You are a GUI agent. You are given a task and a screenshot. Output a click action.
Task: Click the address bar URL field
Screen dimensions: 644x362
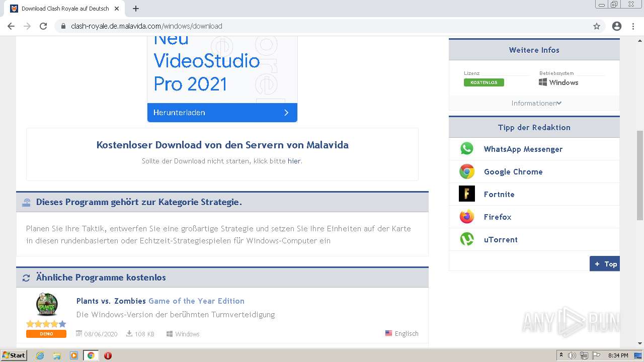tap(322, 26)
